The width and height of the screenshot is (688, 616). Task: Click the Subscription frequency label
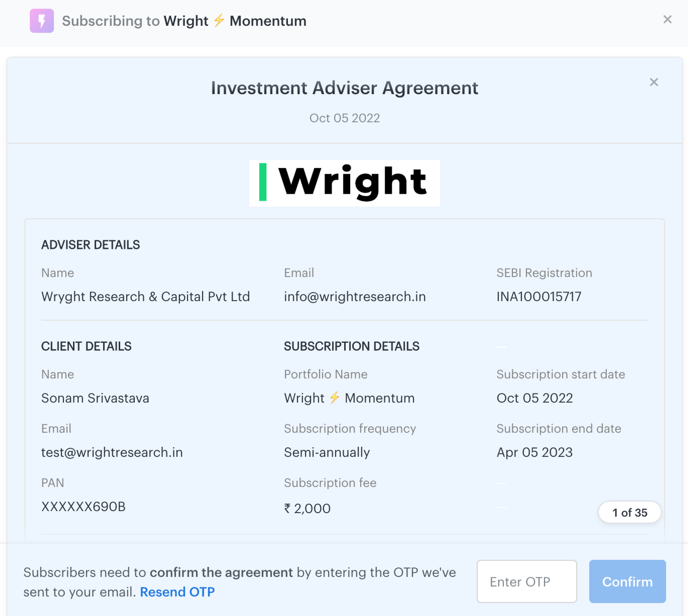350,429
